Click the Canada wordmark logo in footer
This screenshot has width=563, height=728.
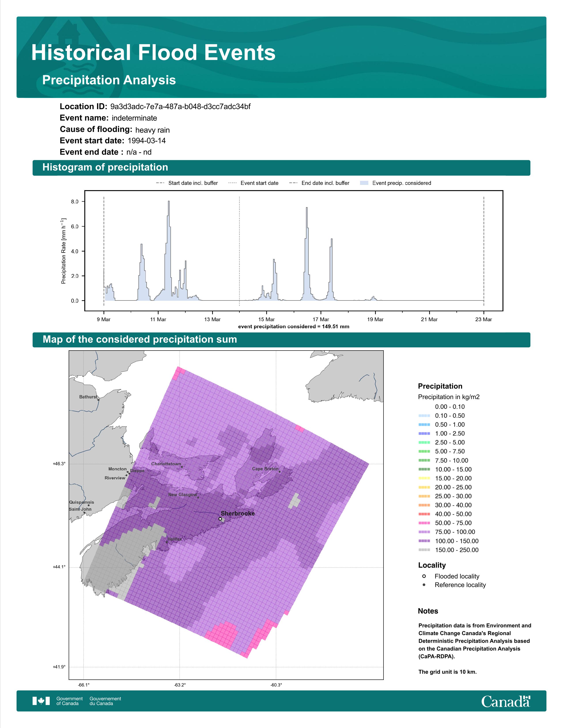[506, 701]
